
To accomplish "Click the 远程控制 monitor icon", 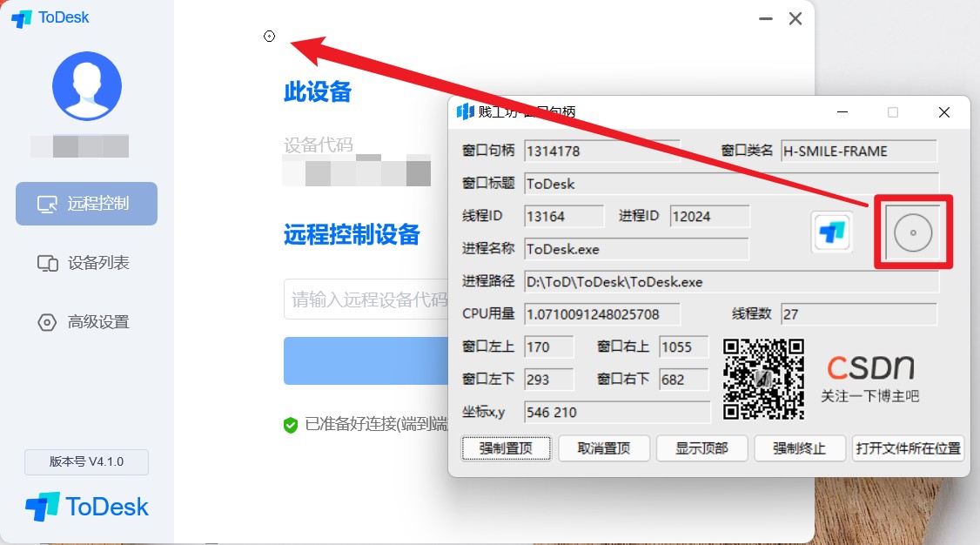I will click(47, 205).
